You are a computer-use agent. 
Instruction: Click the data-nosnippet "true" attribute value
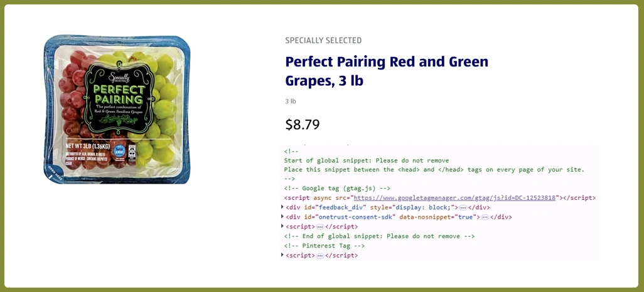click(x=464, y=217)
